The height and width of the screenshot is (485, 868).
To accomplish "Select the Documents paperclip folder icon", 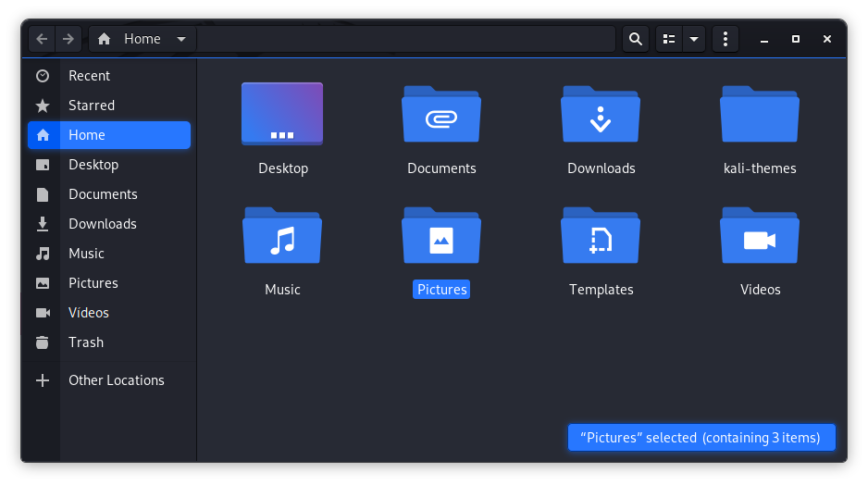I will pos(441,114).
